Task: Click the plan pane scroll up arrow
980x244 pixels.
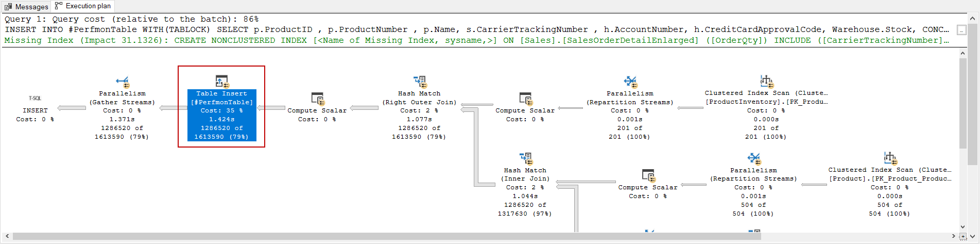Action: coord(962,53)
